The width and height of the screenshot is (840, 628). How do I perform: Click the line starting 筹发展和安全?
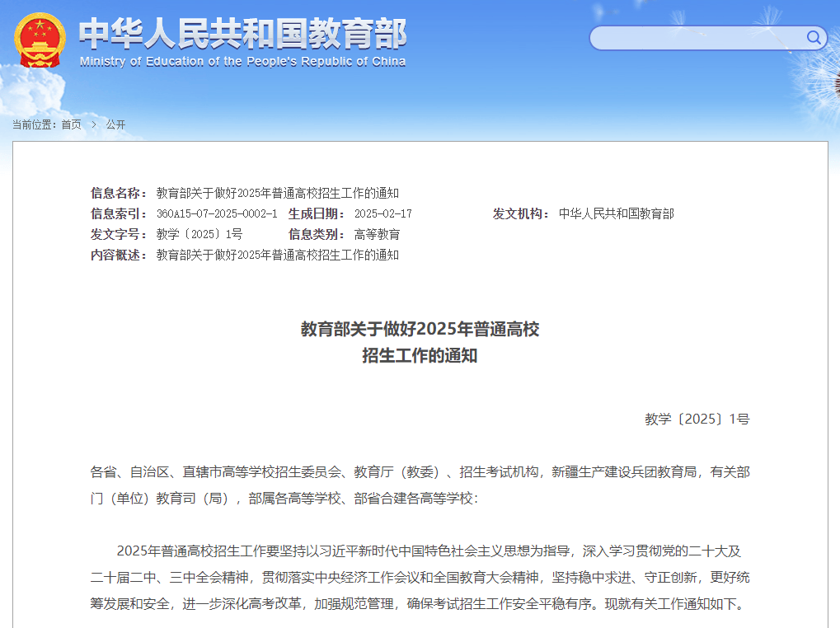coord(419,604)
